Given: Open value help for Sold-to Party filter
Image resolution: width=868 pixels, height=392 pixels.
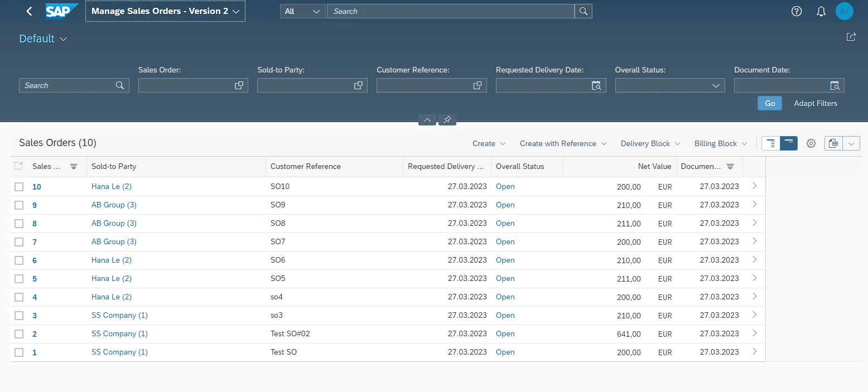Looking at the screenshot, I should click(358, 85).
